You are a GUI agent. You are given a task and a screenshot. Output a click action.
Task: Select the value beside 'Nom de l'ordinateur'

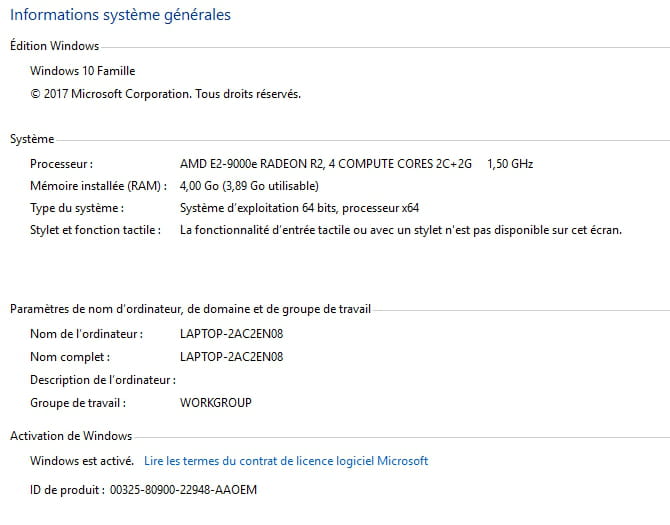[x=231, y=333]
